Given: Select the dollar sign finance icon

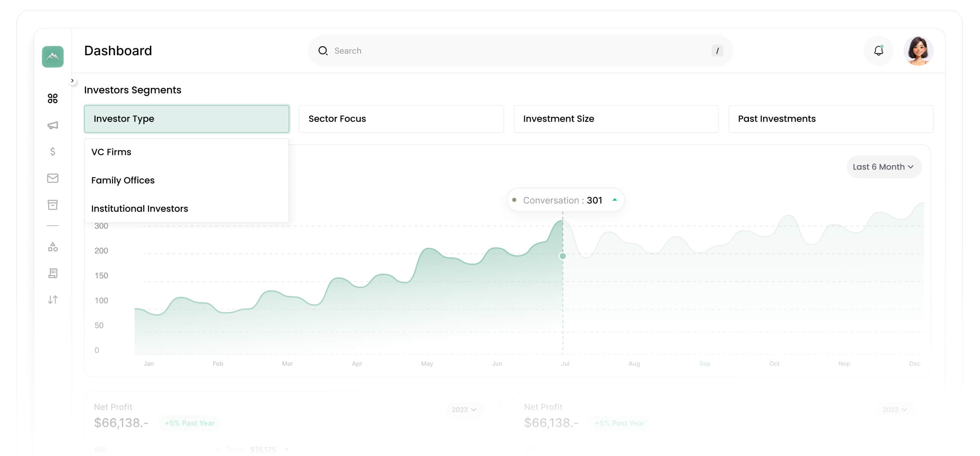Looking at the screenshot, I should (53, 152).
